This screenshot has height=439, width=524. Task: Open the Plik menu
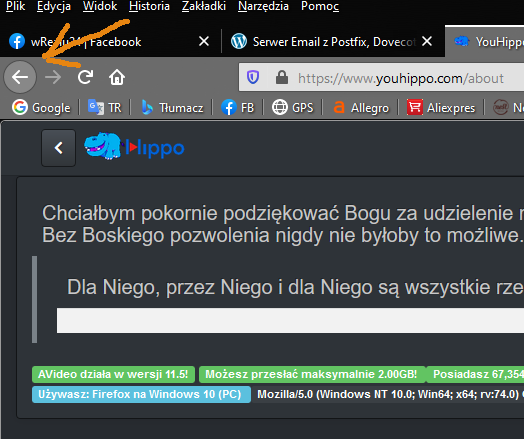pyautogui.click(x=15, y=6)
